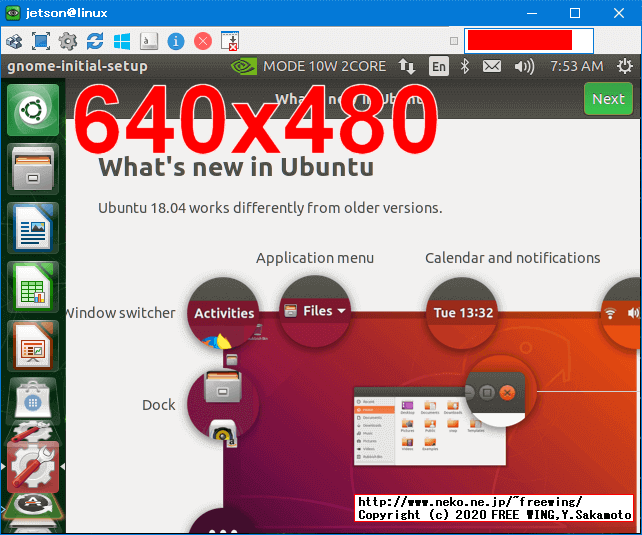Open the NVIDIA power mode indicator
Screen dimensions: 642x535
(x=244, y=66)
